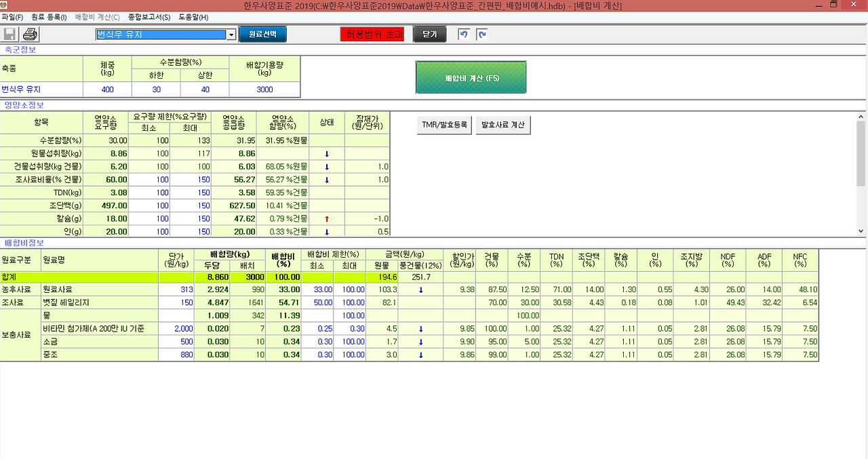Click the TMR/발효등록 button
Viewport: 868px width, 459px height.
pos(444,125)
